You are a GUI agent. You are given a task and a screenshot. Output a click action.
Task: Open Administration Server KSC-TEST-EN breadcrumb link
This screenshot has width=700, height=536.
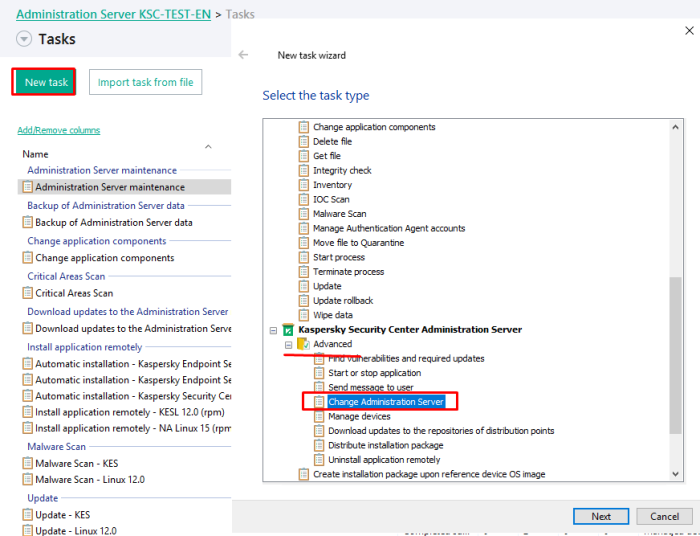click(x=113, y=14)
